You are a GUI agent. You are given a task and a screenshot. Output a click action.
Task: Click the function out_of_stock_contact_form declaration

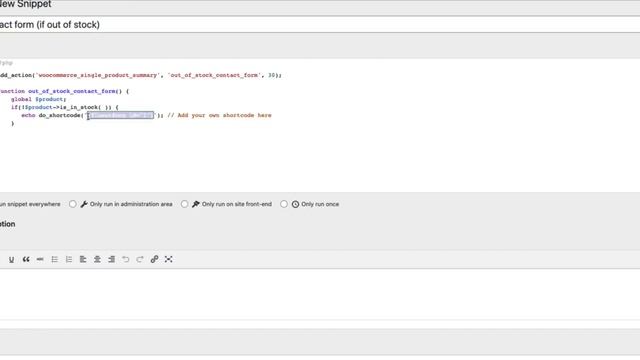coord(64,91)
